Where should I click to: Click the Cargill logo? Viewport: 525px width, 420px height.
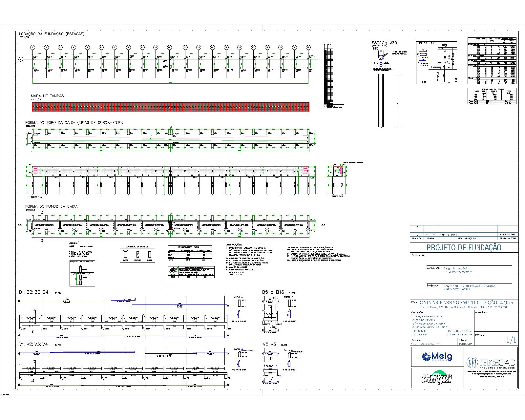point(437,377)
